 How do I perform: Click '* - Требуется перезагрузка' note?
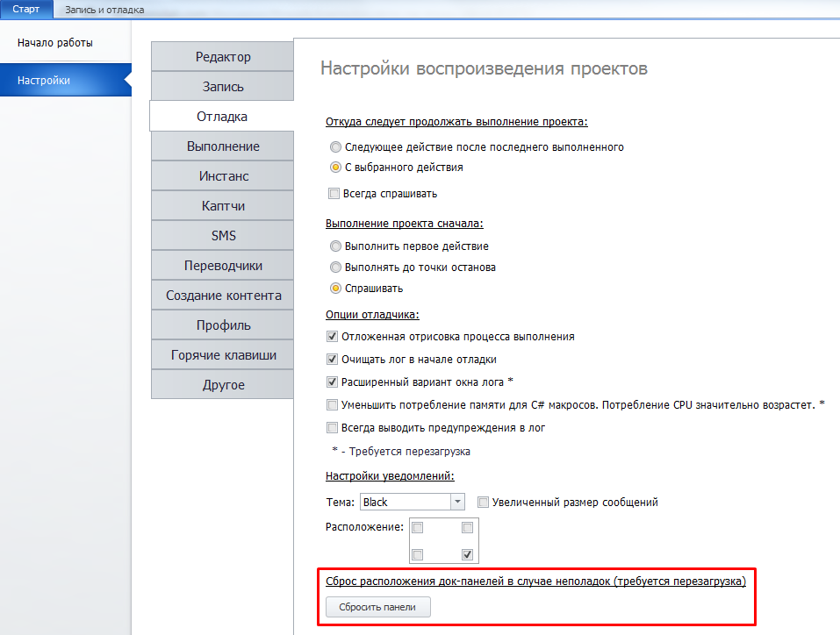pos(401,452)
